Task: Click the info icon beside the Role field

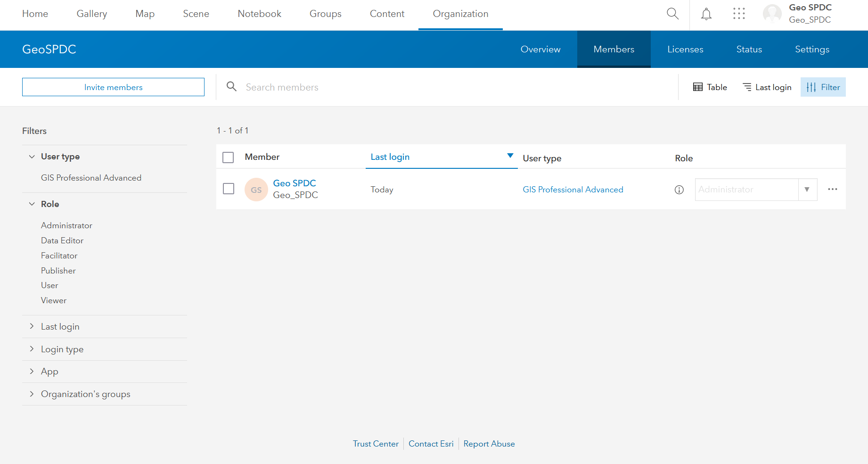Action: point(679,190)
